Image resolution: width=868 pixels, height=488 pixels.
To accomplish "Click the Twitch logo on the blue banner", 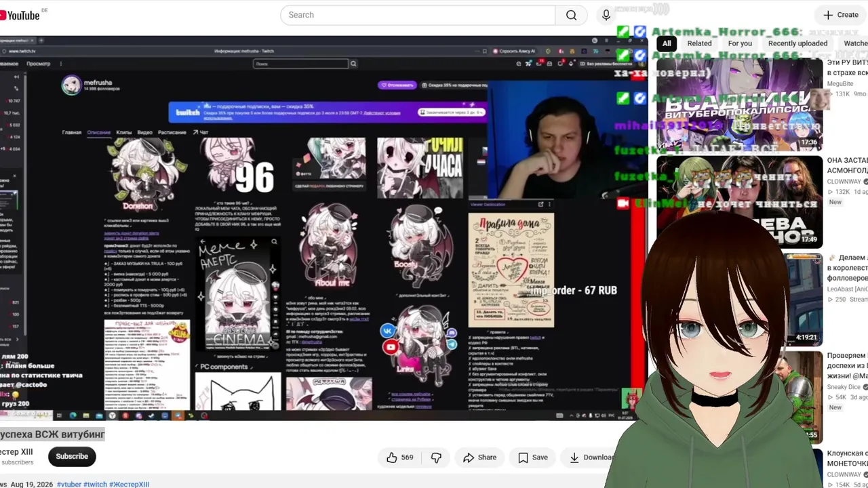I will point(188,113).
